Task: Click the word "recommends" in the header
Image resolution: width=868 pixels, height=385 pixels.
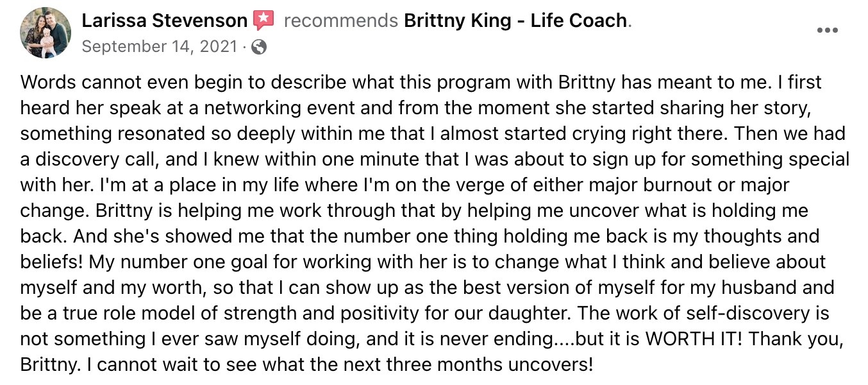Action: pos(340,21)
